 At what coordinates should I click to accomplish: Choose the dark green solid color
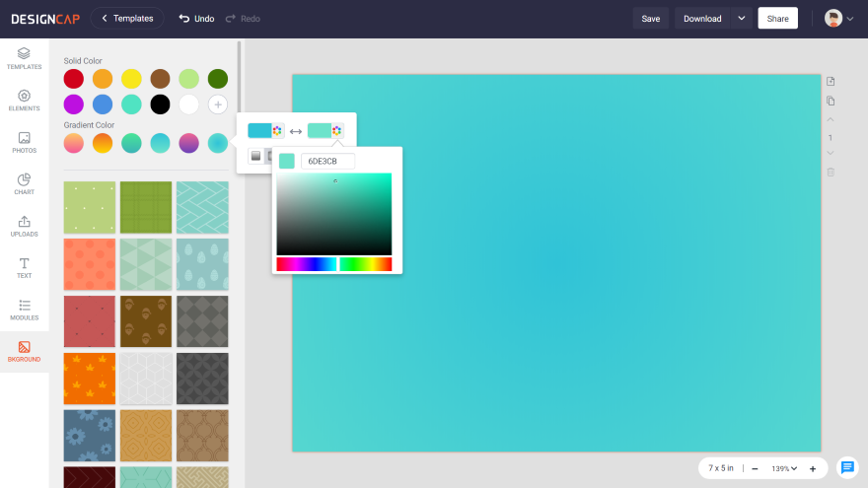coord(218,79)
